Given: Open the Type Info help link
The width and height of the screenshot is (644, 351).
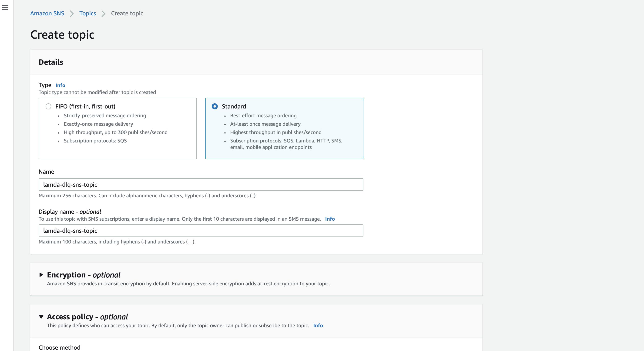Looking at the screenshot, I should (x=60, y=85).
